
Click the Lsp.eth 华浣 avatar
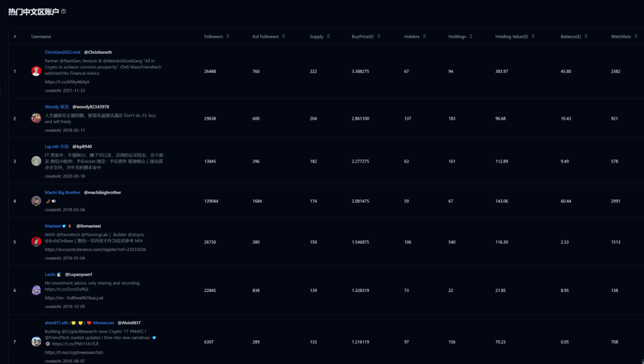(36, 161)
